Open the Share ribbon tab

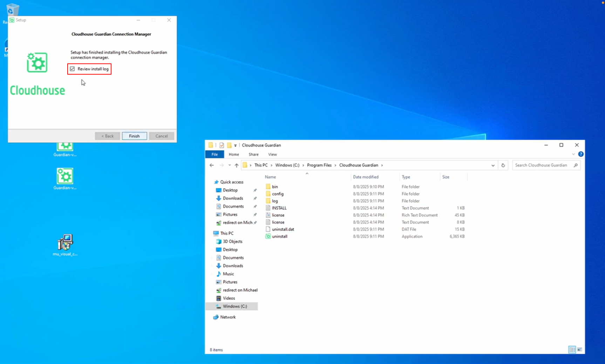253,154
